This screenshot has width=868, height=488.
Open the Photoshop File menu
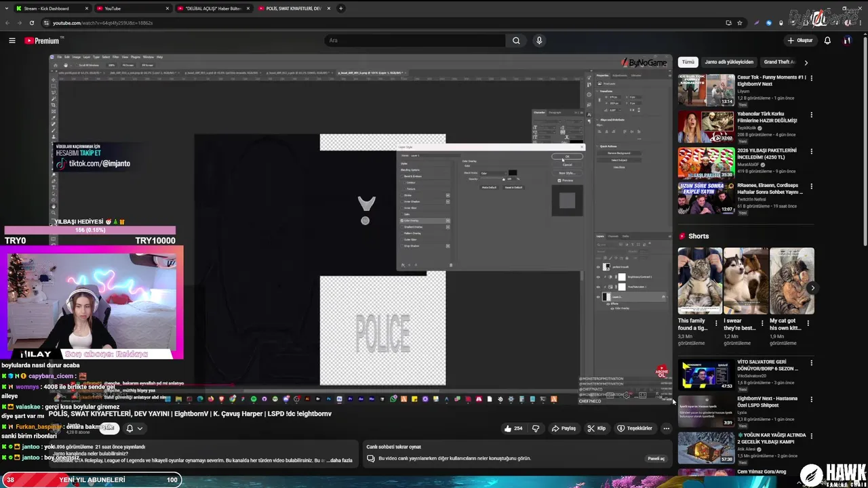(x=60, y=57)
